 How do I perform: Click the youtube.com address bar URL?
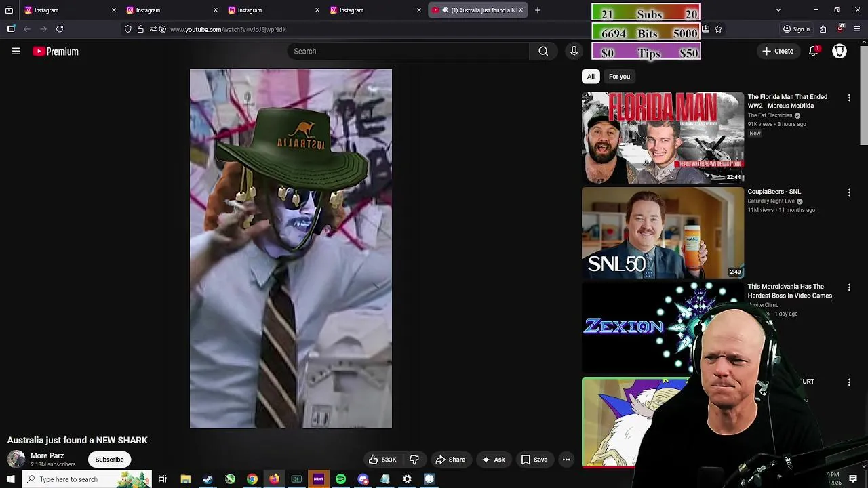[x=228, y=29]
